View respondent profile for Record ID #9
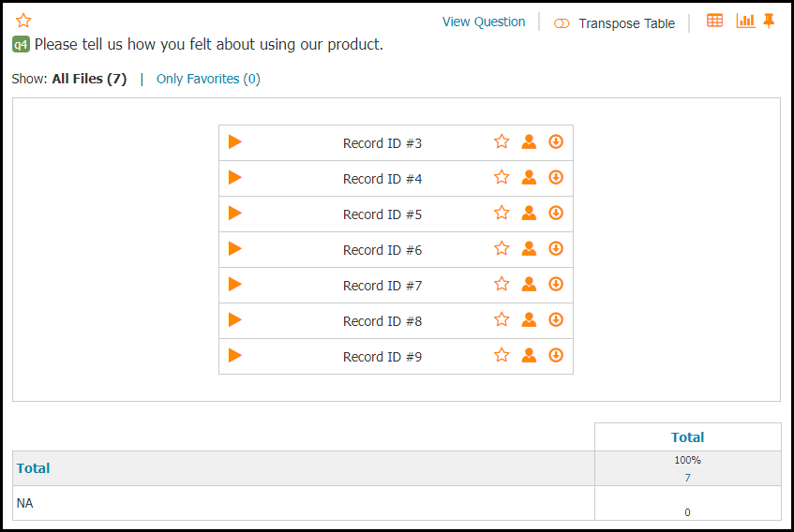The width and height of the screenshot is (794, 532). click(529, 355)
